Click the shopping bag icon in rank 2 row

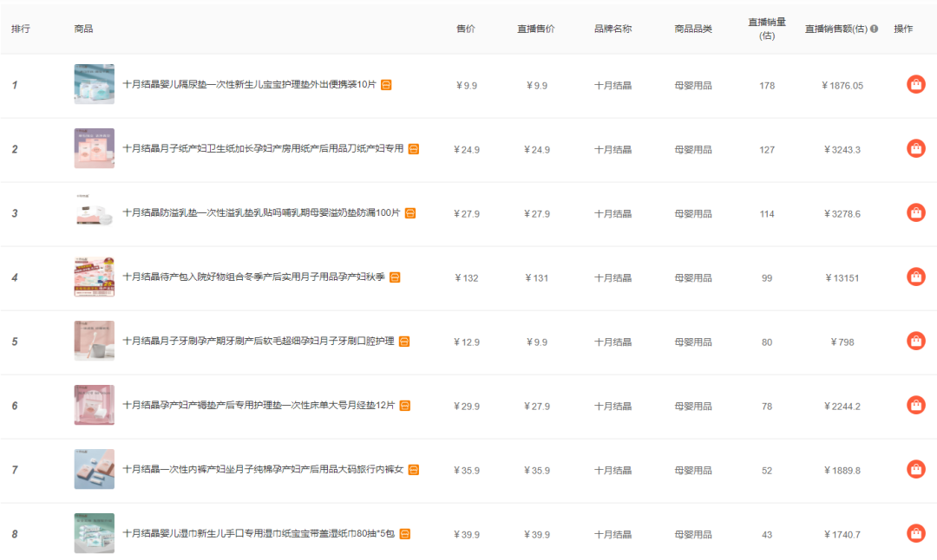tap(915, 148)
